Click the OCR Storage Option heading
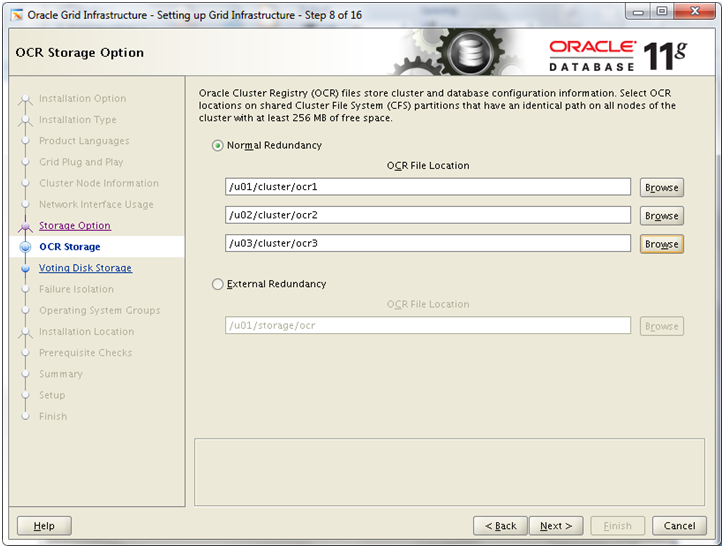724x548 pixels. click(79, 53)
